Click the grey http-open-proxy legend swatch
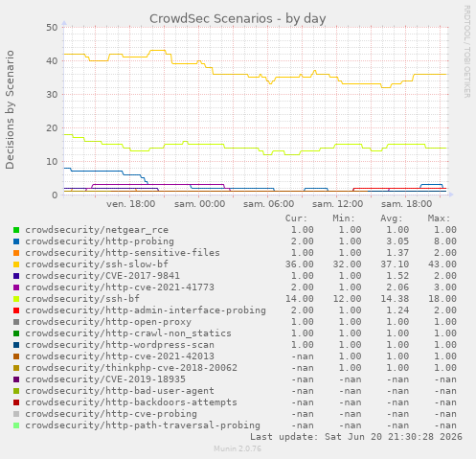Image resolution: width=476 pixels, height=459 pixels. click(x=16, y=322)
